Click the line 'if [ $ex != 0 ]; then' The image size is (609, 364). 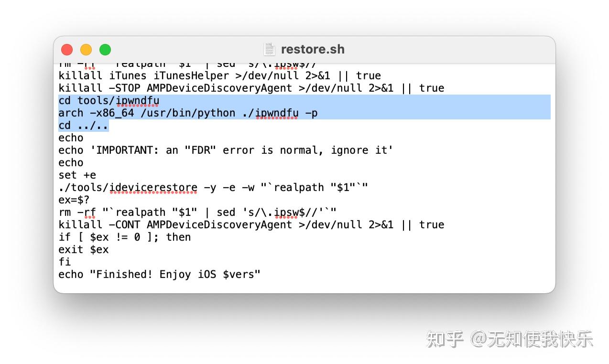click(x=125, y=237)
